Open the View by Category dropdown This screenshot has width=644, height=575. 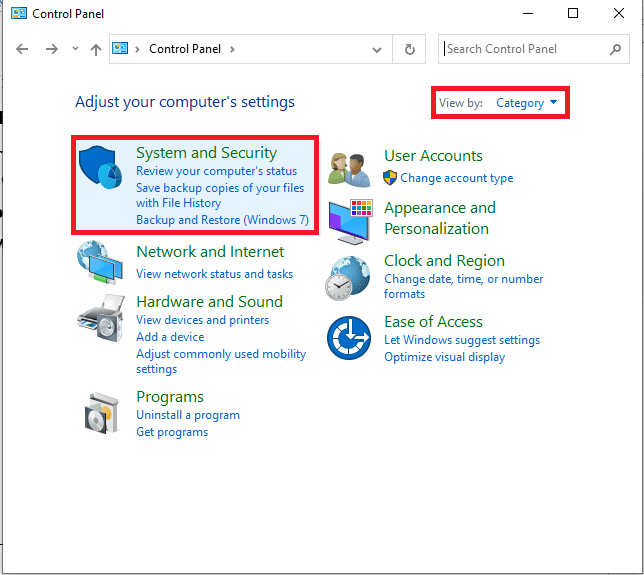point(526,103)
